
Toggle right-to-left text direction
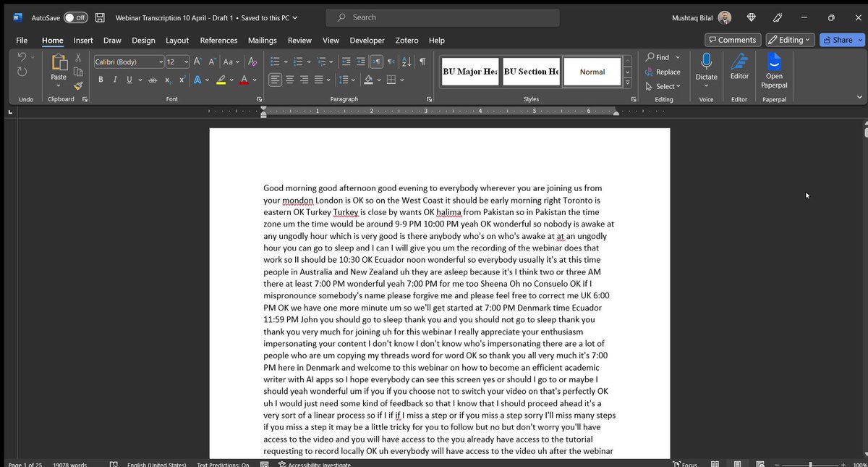391,62
